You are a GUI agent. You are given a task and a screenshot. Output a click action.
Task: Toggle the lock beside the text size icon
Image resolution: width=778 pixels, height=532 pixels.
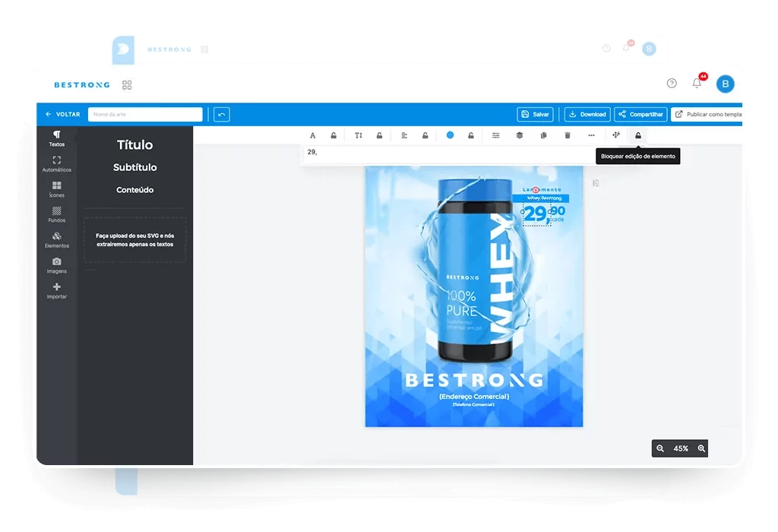pos(379,135)
